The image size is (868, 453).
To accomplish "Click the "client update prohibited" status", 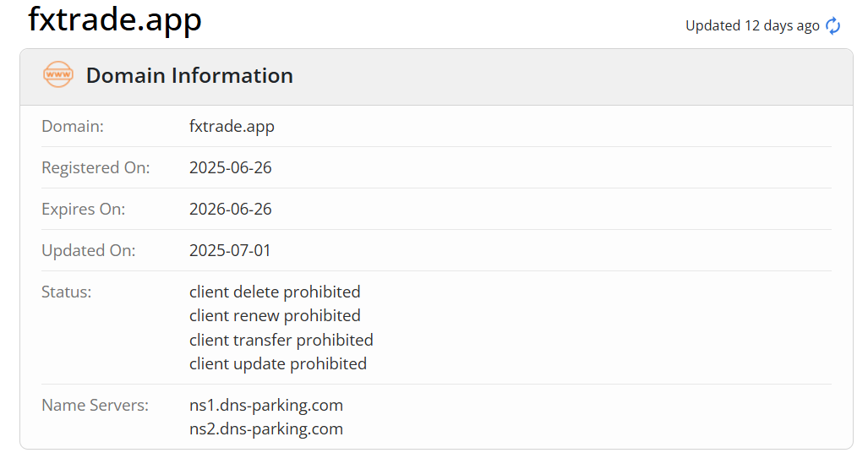I will pos(278,363).
